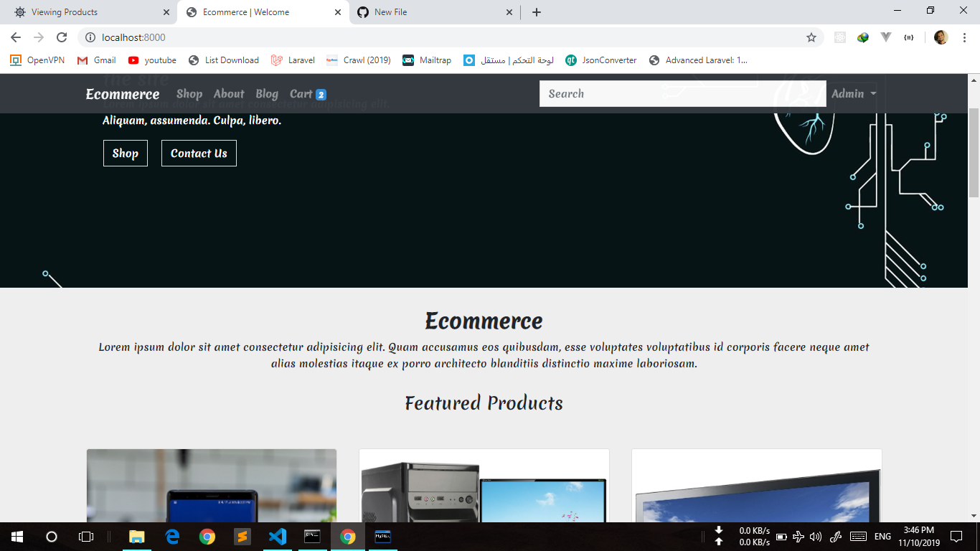Launch Microsoft Edge from the taskbar
980x551 pixels.
pos(172,537)
